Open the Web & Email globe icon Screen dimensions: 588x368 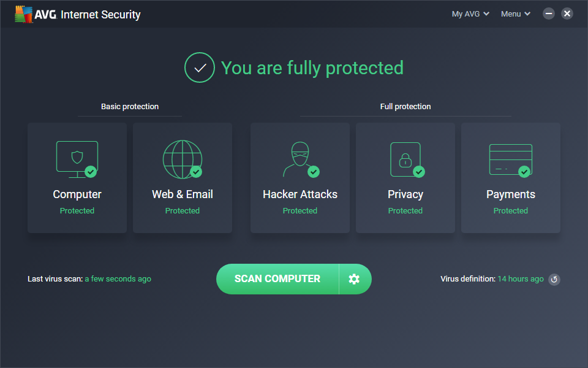pyautogui.click(x=183, y=159)
